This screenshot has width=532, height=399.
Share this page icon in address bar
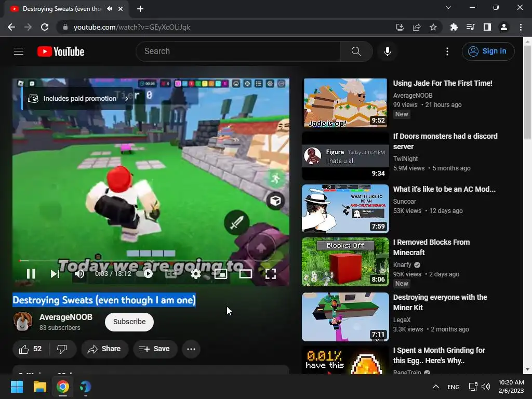click(x=416, y=27)
